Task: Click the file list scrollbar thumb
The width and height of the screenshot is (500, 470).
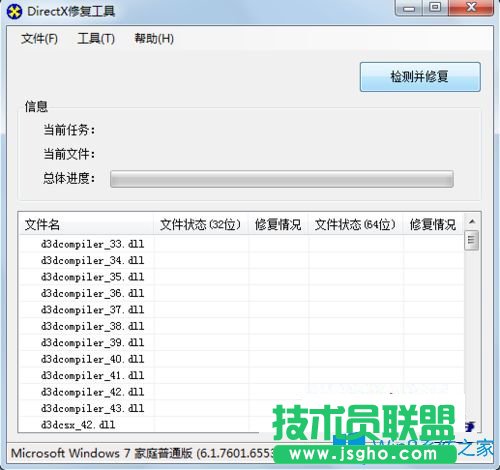Action: click(472, 240)
